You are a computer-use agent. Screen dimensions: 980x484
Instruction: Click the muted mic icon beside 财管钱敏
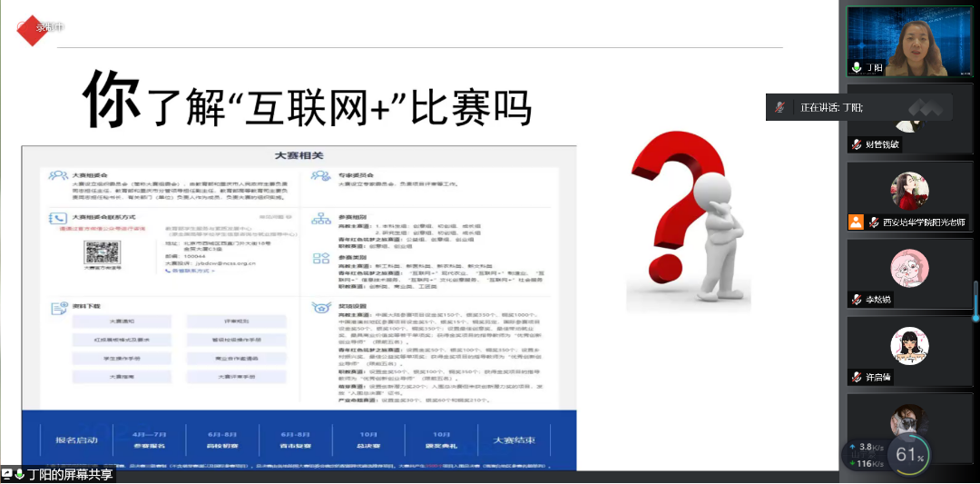click(857, 145)
